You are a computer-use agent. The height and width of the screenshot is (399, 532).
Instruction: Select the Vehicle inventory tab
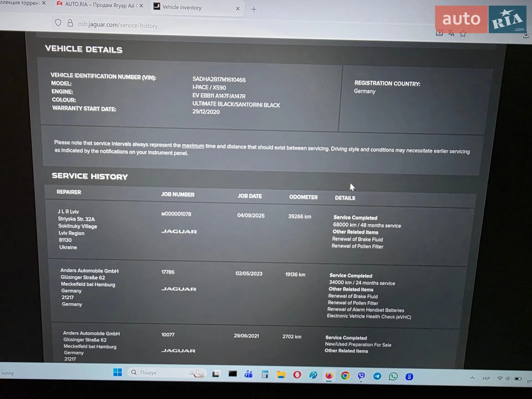pyautogui.click(x=197, y=8)
